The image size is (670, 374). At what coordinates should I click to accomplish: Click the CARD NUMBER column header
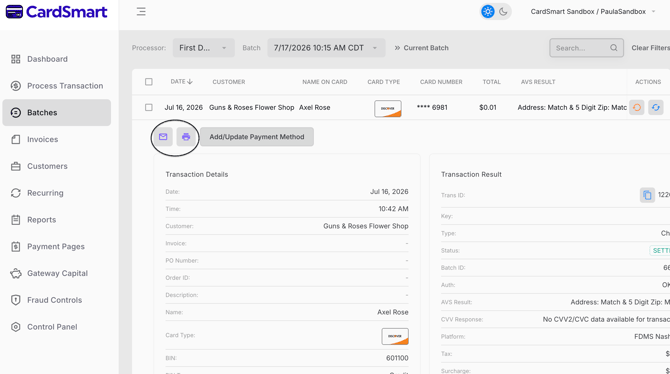click(x=441, y=82)
